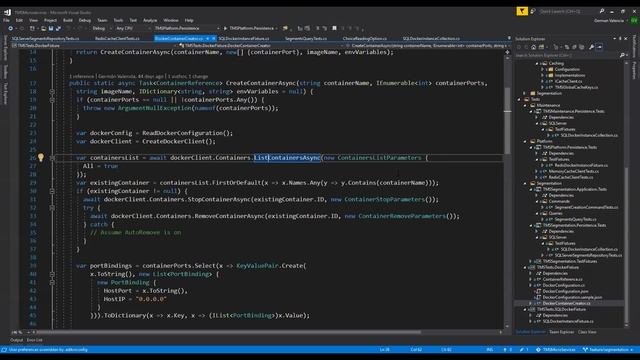
Task: Collapse code block at line 26
Action: (52, 158)
